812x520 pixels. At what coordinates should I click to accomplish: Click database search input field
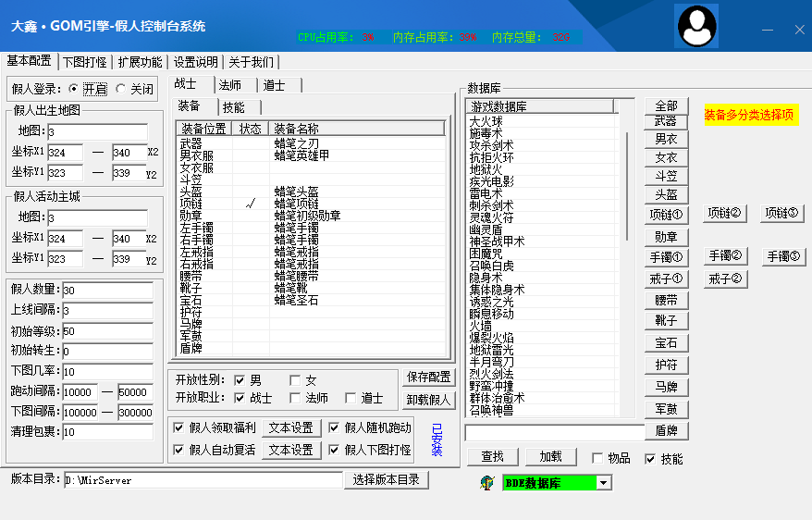(x=555, y=432)
